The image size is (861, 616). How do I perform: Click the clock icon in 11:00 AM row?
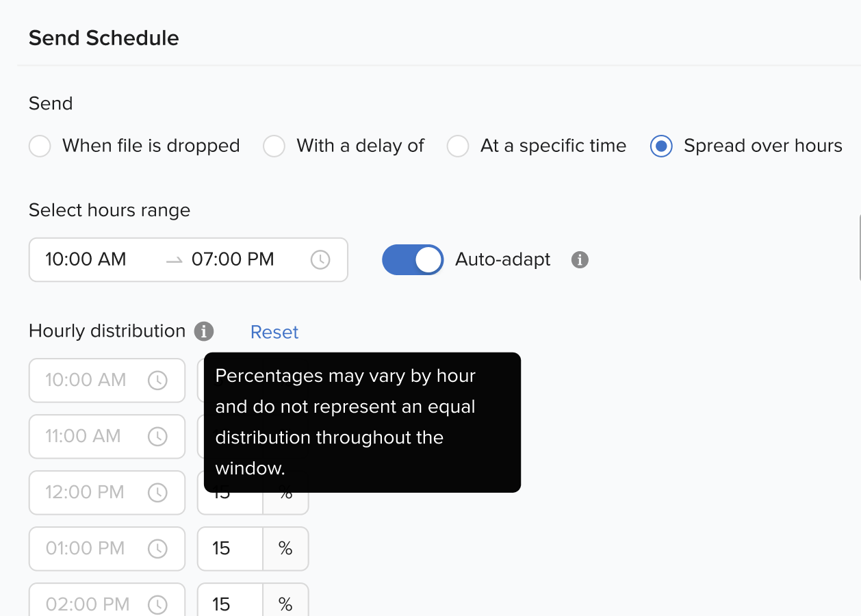[158, 437]
